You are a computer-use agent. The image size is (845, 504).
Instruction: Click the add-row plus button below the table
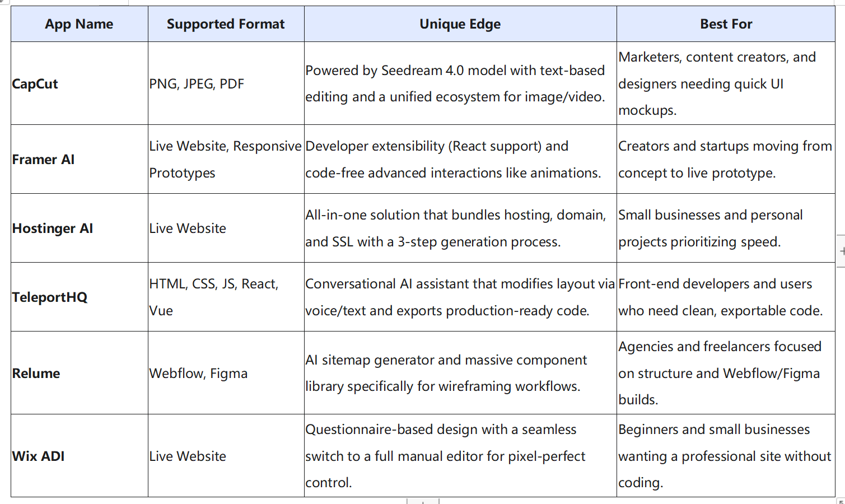(x=423, y=501)
